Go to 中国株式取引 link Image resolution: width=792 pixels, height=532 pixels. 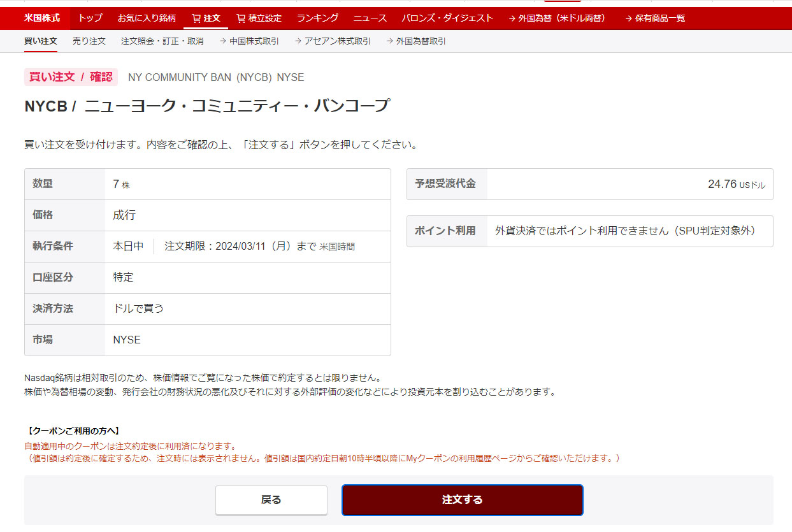coord(249,41)
